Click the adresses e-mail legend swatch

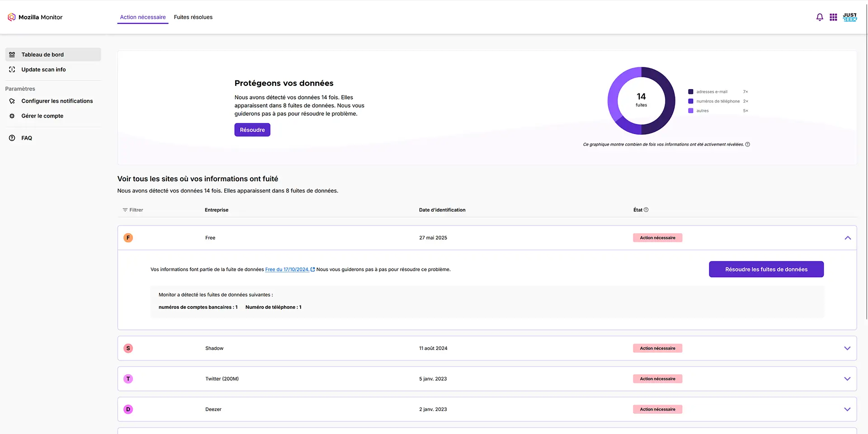tap(691, 92)
